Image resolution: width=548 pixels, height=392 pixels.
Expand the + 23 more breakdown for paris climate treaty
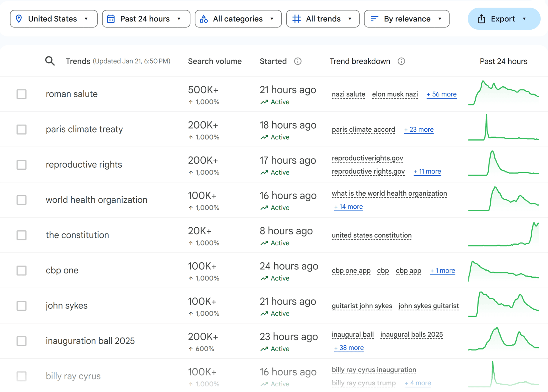[x=419, y=130]
